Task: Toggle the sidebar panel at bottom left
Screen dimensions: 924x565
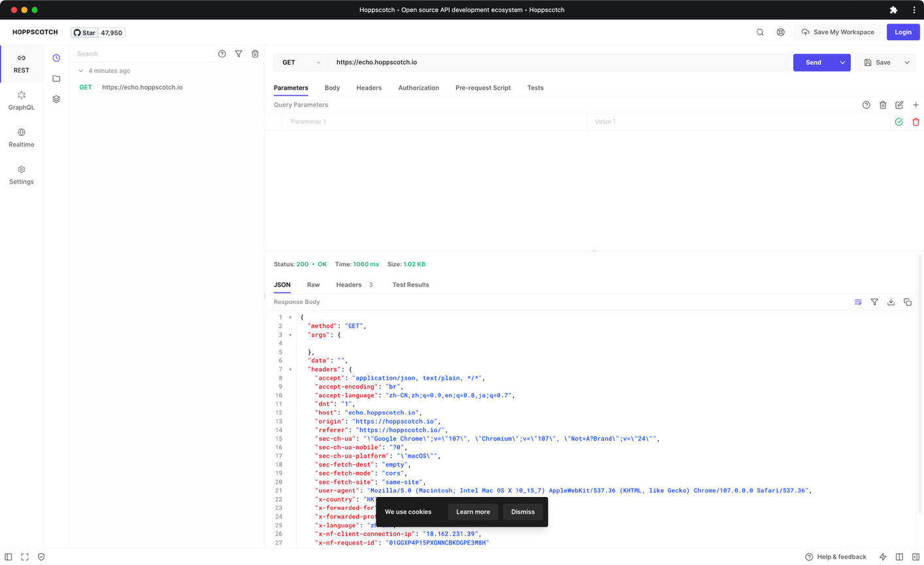Action: tap(8, 557)
